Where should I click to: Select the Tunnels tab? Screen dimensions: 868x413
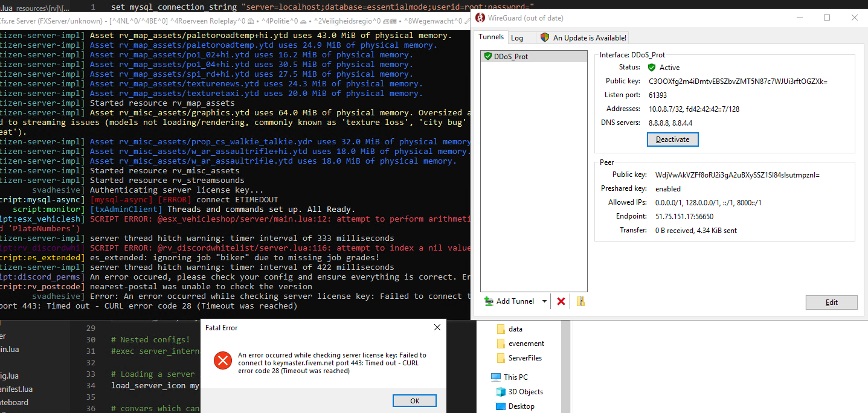[x=491, y=37]
